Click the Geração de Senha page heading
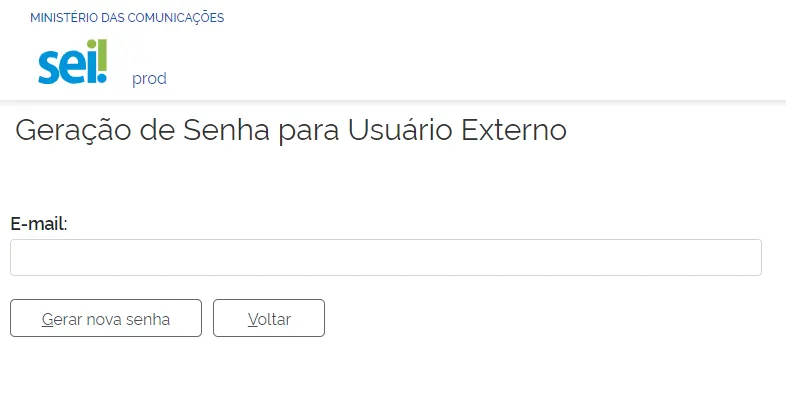Image resolution: width=786 pixels, height=401 pixels. (x=291, y=131)
